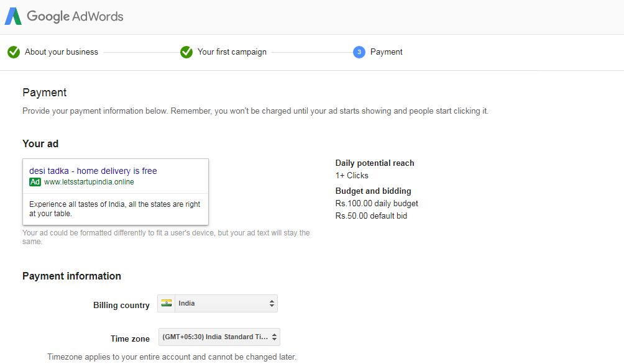Click the ad description Experience all tastes text
Screen dimensions: 624x364
click(114, 209)
